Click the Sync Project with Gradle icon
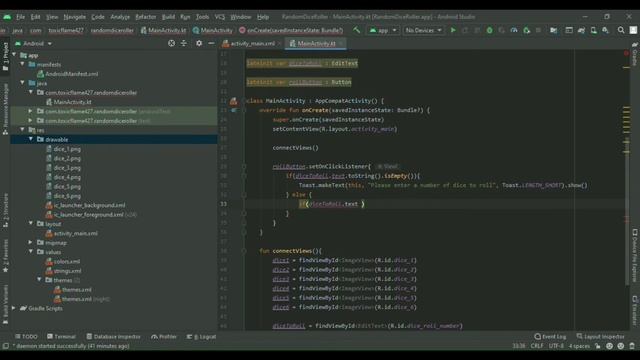Image resolution: width=640 pixels, height=360 pixels. click(x=581, y=30)
